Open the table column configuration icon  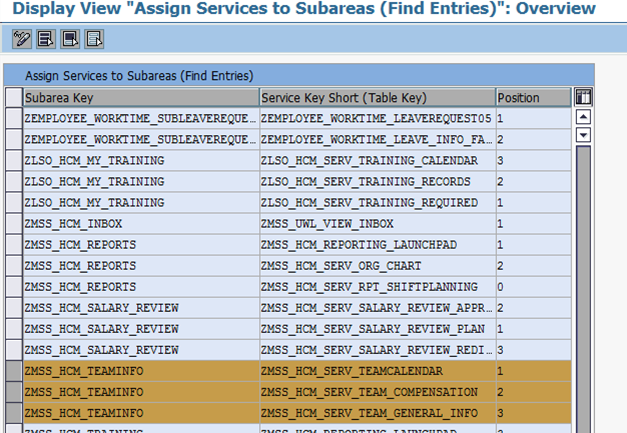click(x=583, y=97)
